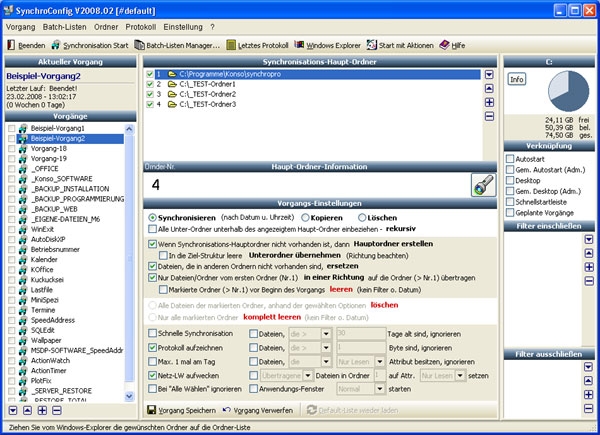Select the Kopieren radio button
This screenshot has width=600, height=435.
tap(306, 217)
